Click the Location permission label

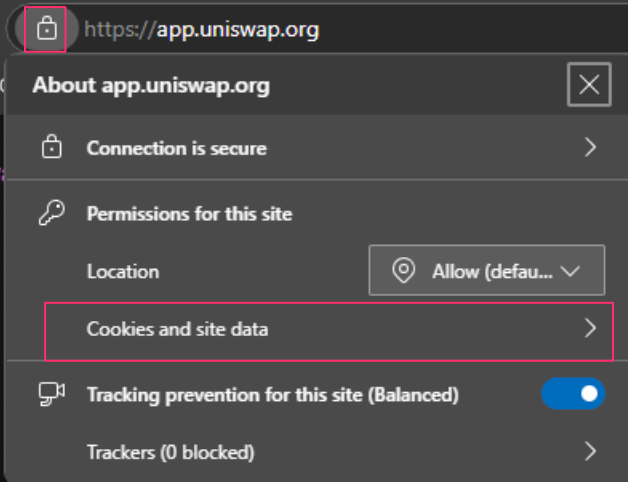(123, 271)
